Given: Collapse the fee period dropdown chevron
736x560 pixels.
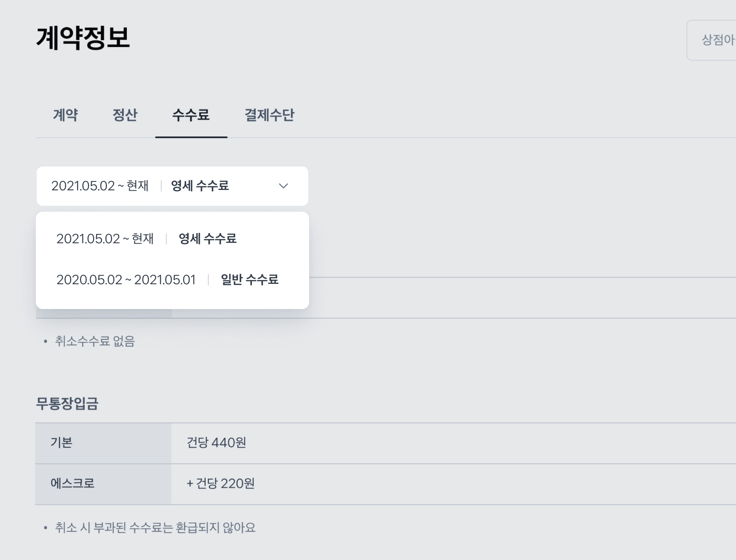Looking at the screenshot, I should click(x=283, y=186).
